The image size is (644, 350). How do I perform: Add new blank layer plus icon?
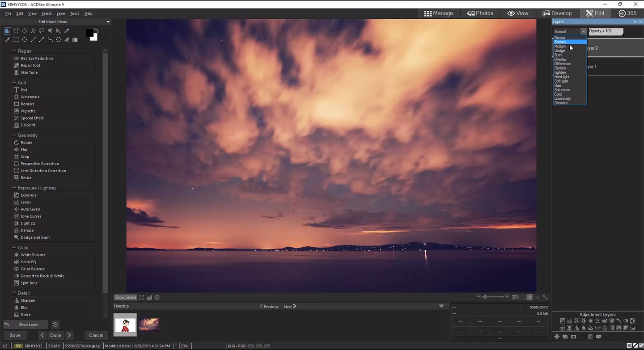[x=557, y=337]
